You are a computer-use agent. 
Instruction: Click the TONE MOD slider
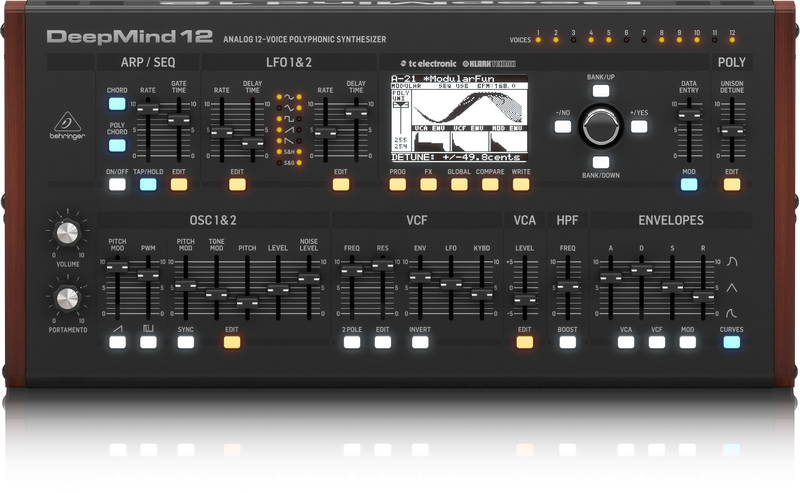pyautogui.click(x=216, y=294)
